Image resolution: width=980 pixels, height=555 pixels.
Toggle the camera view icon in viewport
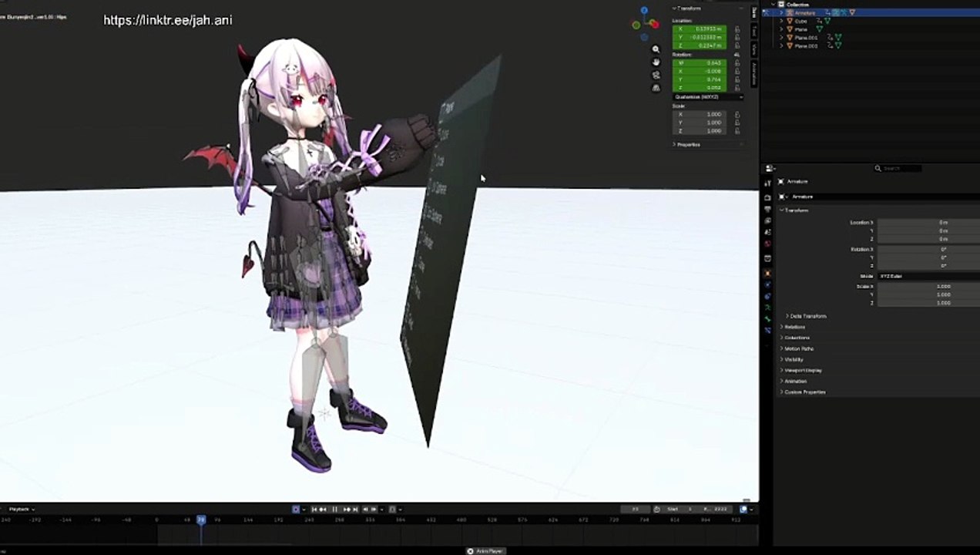656,75
